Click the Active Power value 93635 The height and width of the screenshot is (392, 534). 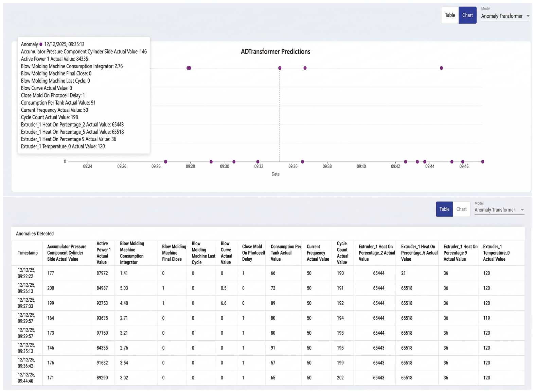coord(102,318)
